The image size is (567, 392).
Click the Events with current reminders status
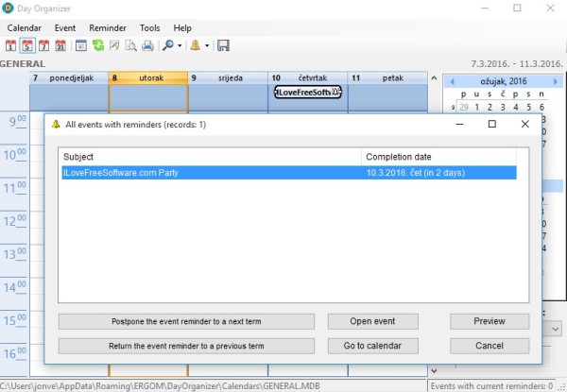click(491, 385)
